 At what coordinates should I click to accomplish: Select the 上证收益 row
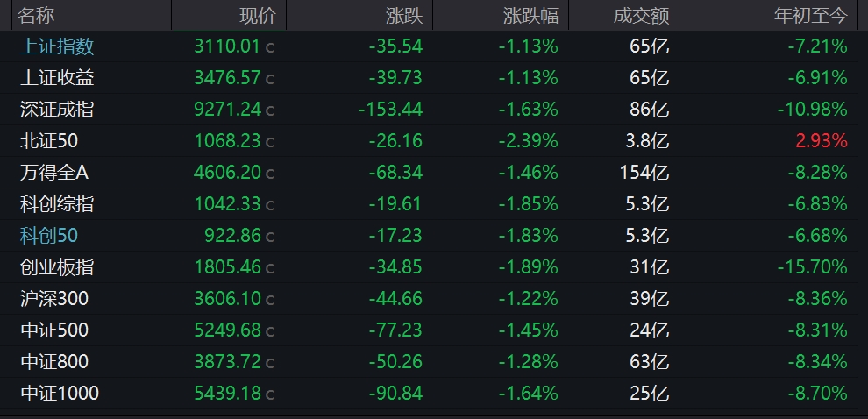(434, 78)
